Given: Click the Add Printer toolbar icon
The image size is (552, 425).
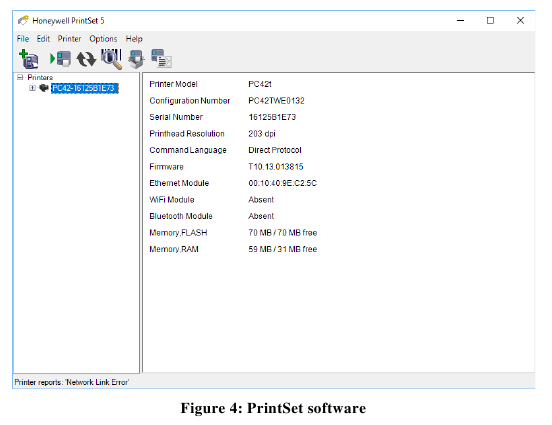Looking at the screenshot, I should pos(29,59).
